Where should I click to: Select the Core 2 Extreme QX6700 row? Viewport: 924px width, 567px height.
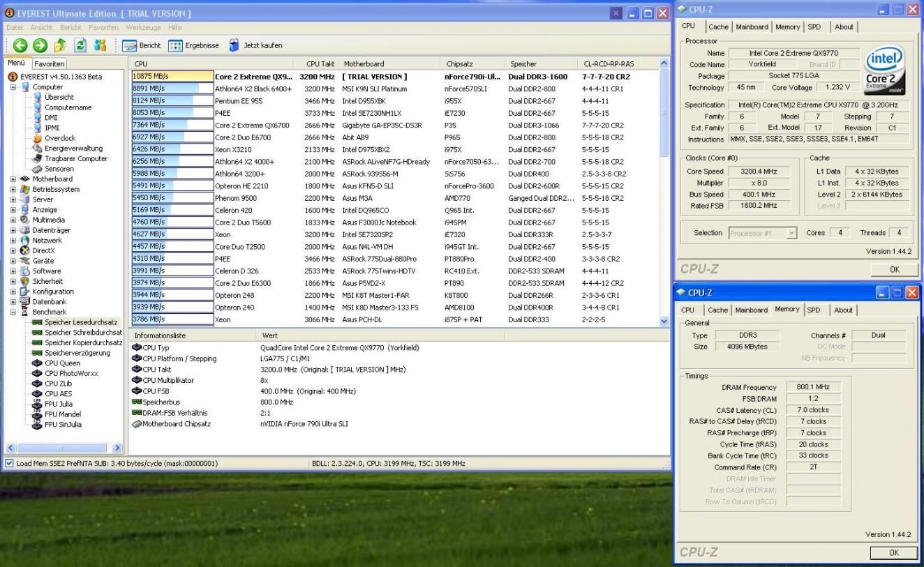395,125
